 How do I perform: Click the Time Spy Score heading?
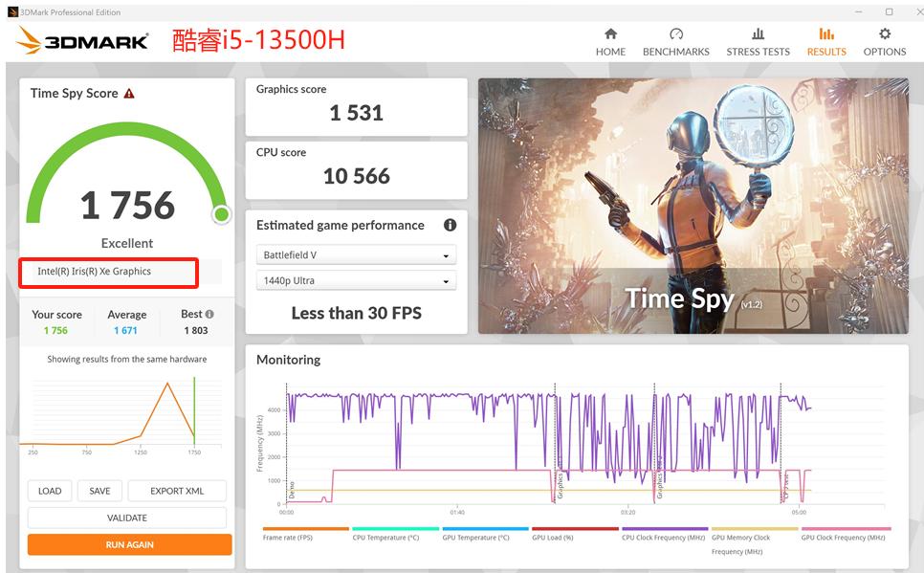click(75, 93)
